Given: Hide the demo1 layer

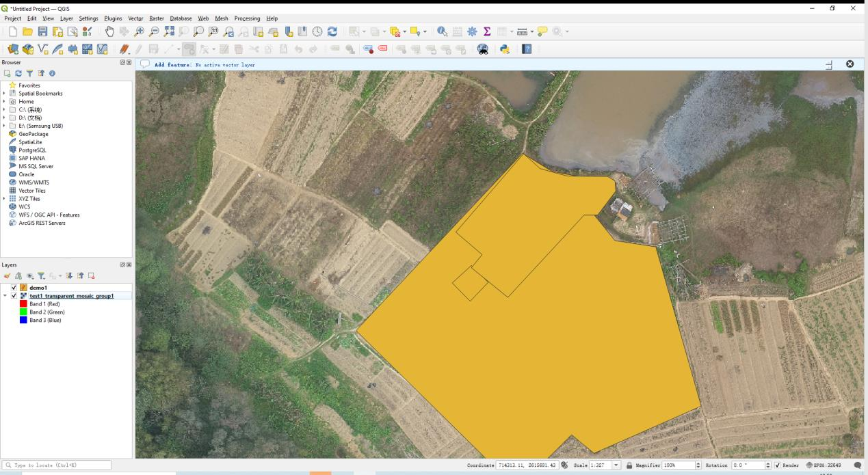Looking at the screenshot, I should pyautogui.click(x=14, y=288).
